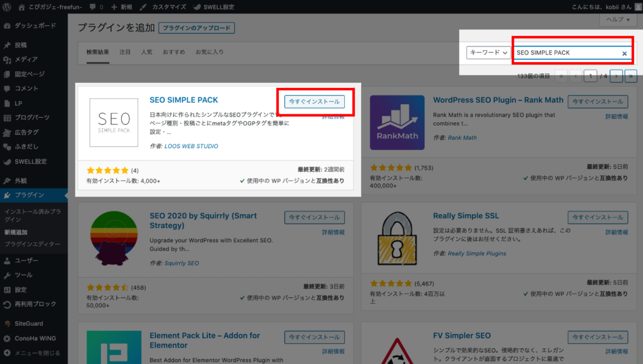The image size is (643, 364).
Task: Click the ConoHa WING gear icon
Action: click(x=7, y=339)
